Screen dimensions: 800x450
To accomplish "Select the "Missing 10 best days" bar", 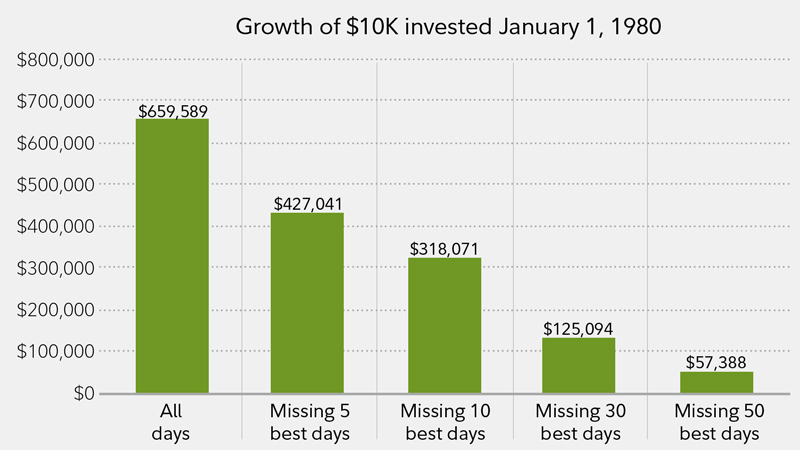I will 444,326.
